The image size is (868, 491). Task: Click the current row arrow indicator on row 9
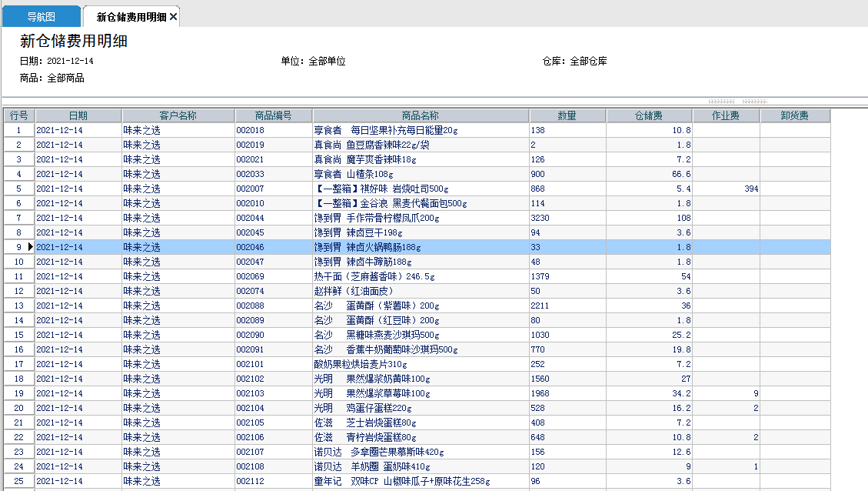point(31,247)
